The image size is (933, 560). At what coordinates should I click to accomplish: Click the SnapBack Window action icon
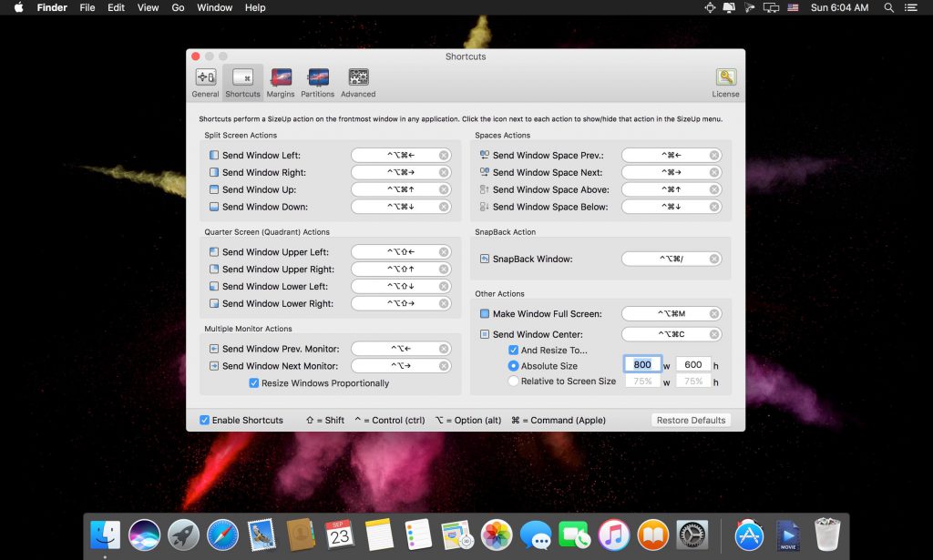pos(485,260)
